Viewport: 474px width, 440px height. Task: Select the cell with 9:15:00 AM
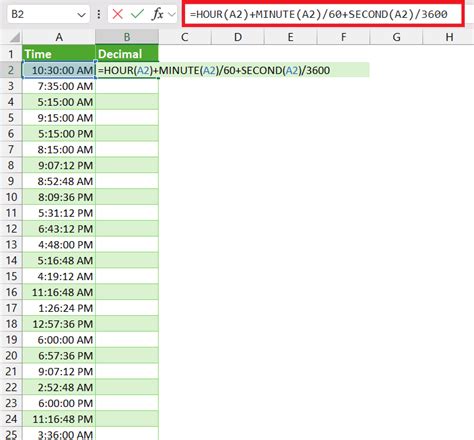pyautogui.click(x=59, y=118)
